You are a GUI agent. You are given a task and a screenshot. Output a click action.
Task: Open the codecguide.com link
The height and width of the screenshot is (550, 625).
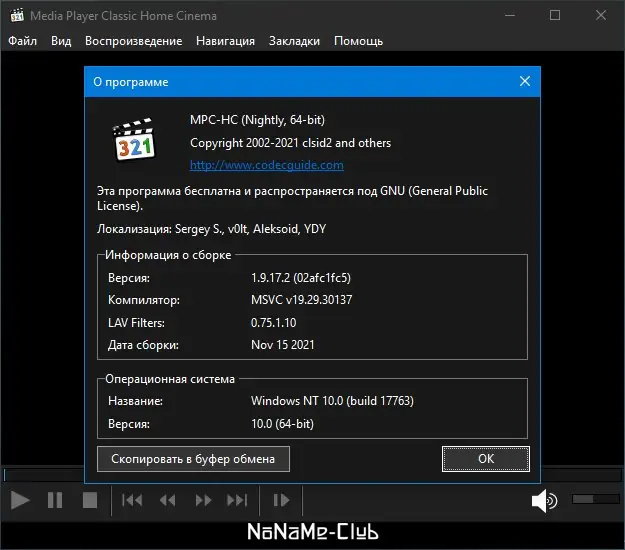click(x=267, y=165)
